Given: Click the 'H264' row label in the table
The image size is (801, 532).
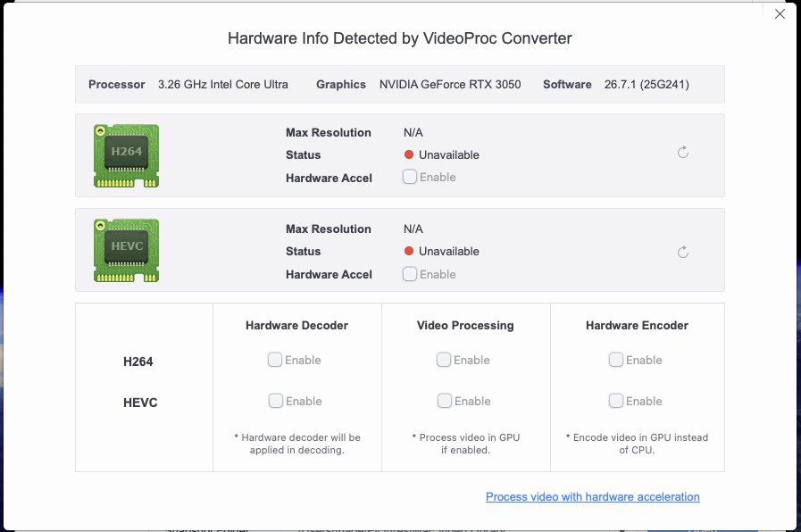Looking at the screenshot, I should pyautogui.click(x=138, y=362).
